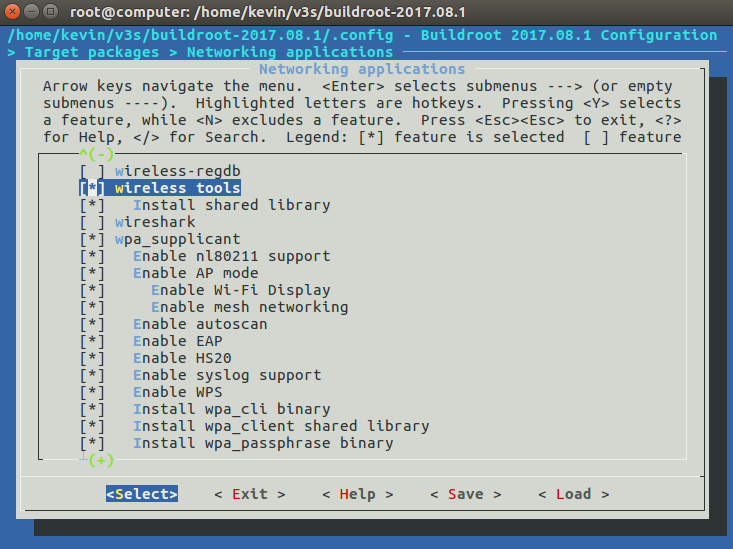Click the Exit button
The image size is (733, 549).
(250, 494)
